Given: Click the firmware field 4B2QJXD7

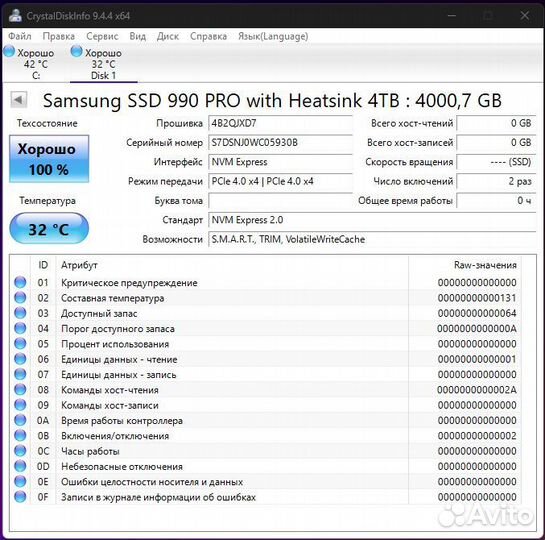Looking at the screenshot, I should [x=280, y=123].
